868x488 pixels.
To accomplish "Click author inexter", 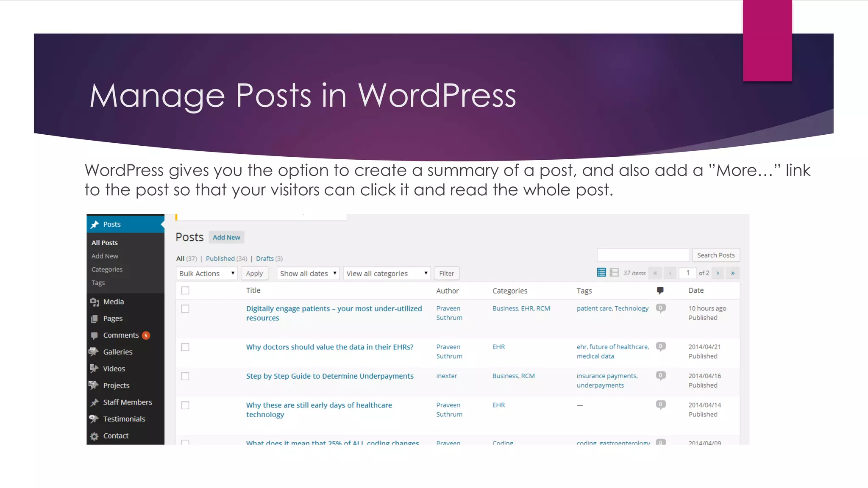I will coord(447,376).
